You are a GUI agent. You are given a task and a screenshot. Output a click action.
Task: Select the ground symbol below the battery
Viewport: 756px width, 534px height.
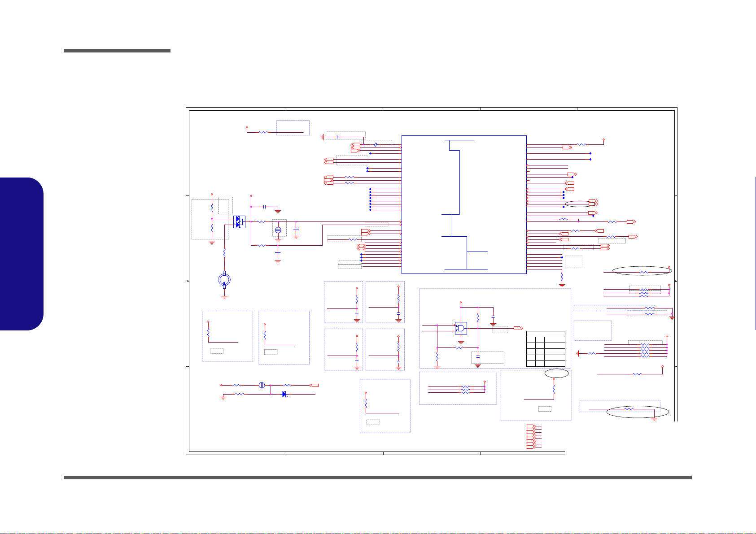[224, 297]
